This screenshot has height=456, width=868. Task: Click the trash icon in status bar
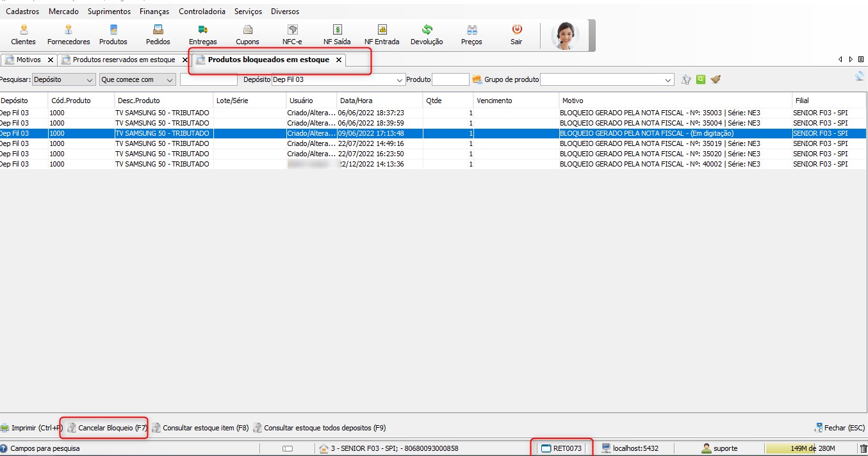pyautogui.click(x=863, y=448)
